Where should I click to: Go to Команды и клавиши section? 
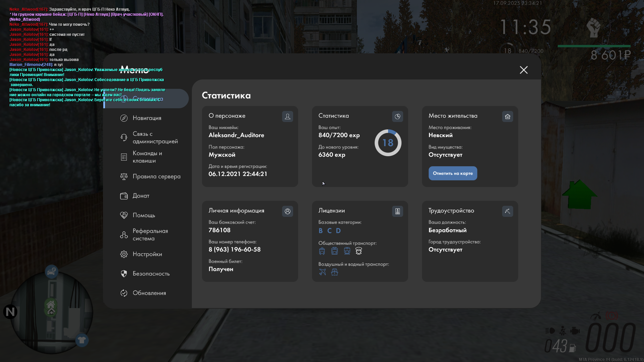coord(147,157)
